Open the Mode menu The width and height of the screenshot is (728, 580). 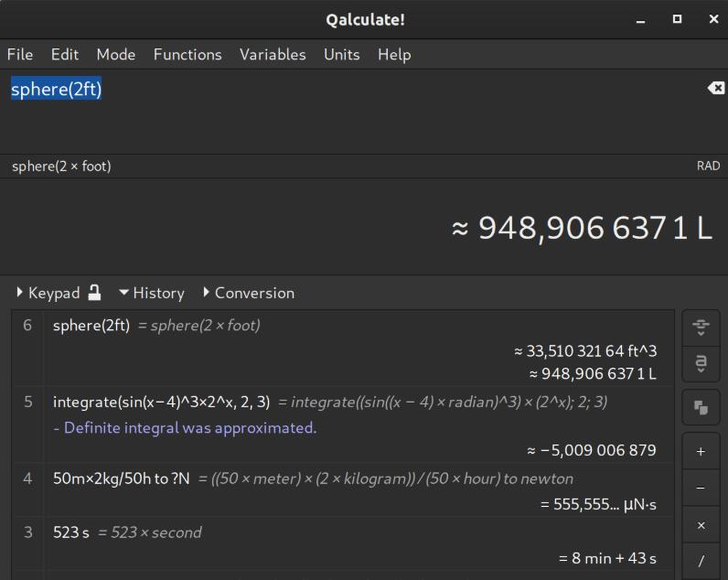116,54
